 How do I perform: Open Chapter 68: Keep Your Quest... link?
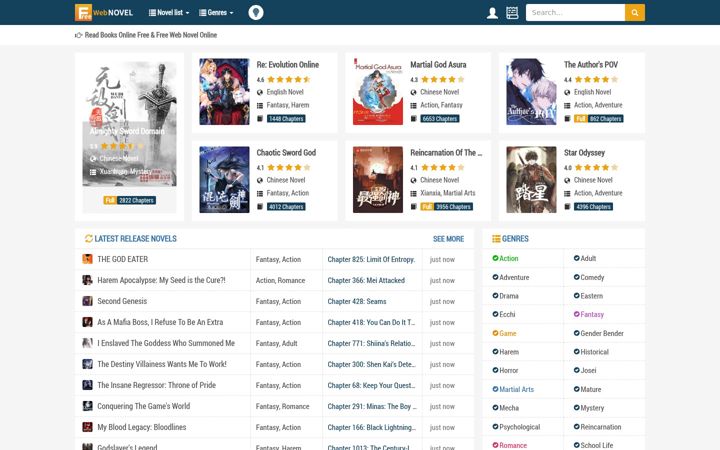pyautogui.click(x=371, y=386)
